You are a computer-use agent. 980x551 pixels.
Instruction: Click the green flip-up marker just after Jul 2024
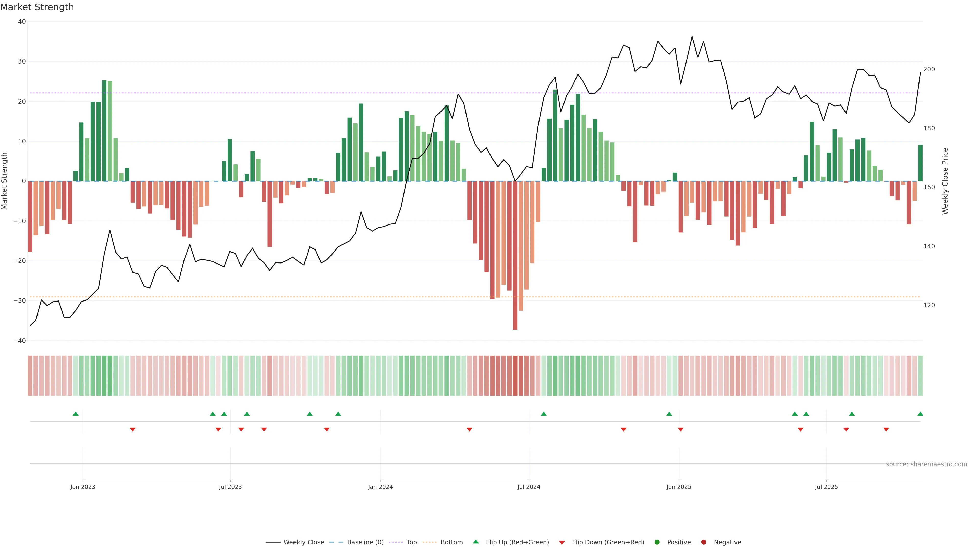pos(544,414)
